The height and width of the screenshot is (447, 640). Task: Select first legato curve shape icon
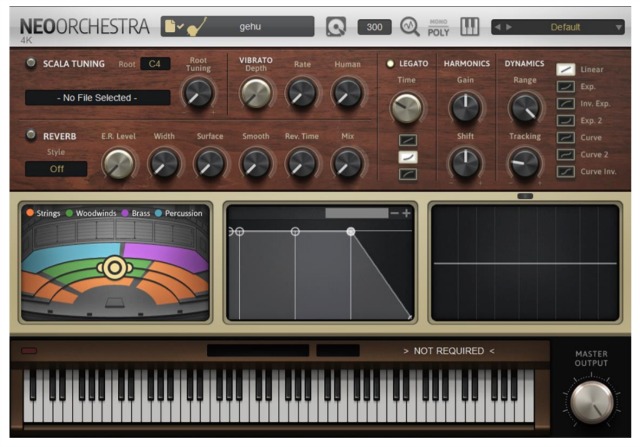click(x=408, y=140)
